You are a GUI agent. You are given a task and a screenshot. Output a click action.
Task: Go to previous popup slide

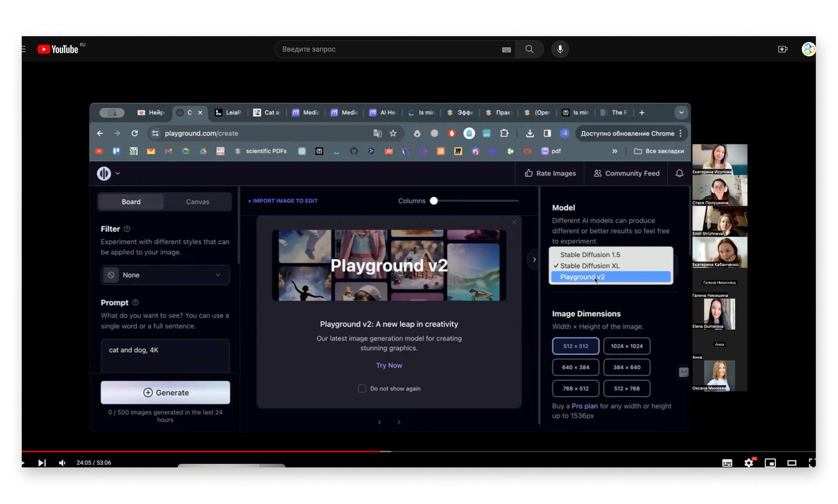[x=379, y=422]
